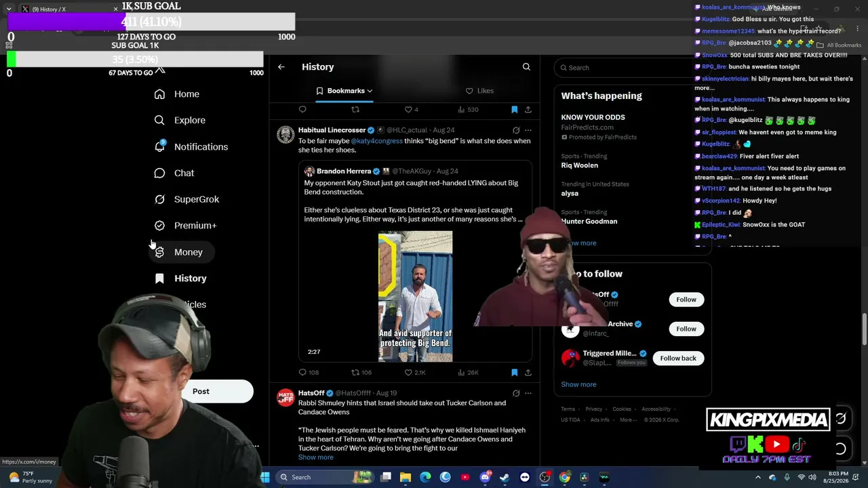
Task: View analytics for the 530 views tweet
Action: point(468,109)
